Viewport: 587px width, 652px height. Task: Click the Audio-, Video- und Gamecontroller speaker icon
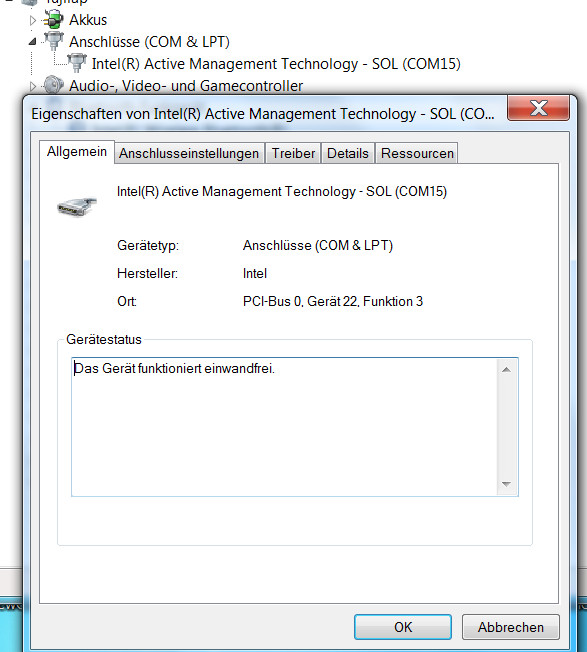tap(54, 85)
